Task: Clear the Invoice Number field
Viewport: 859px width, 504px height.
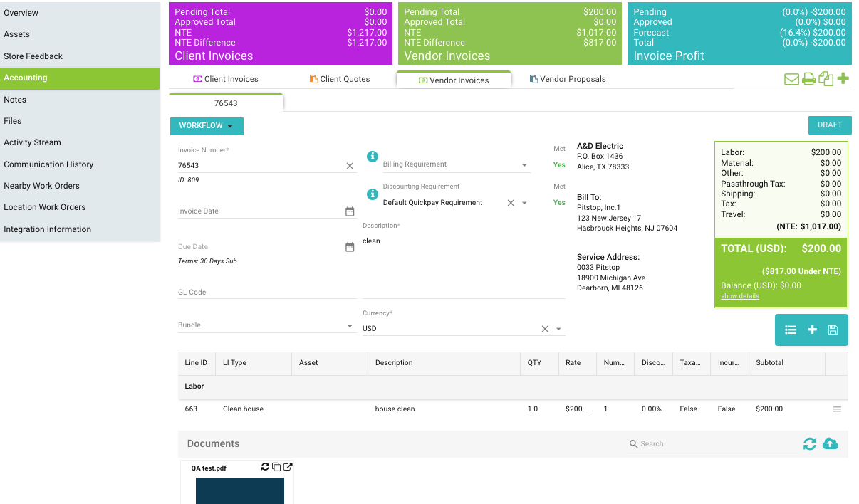Action: 350,165
